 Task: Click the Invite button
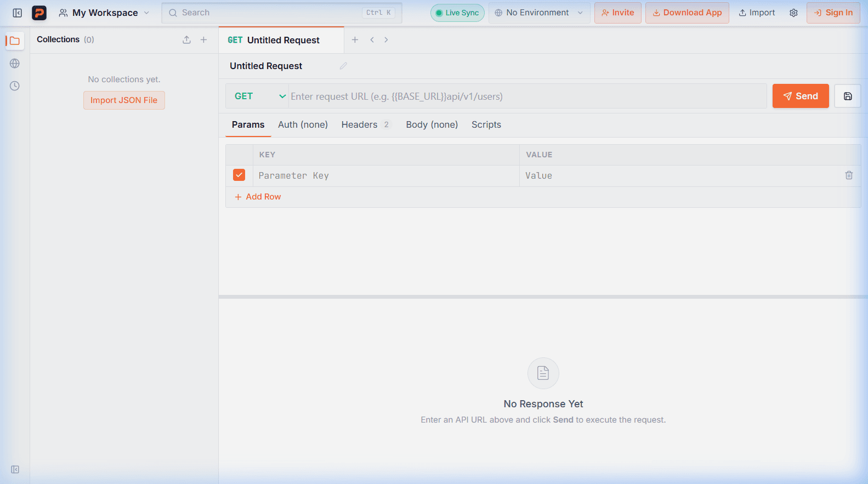618,13
